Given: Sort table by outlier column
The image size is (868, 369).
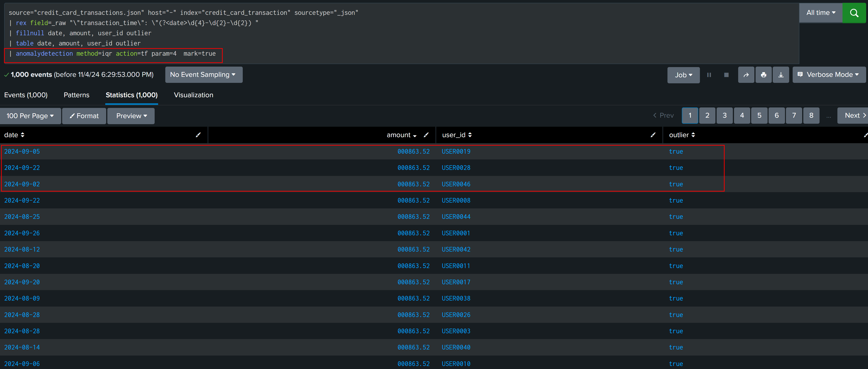Looking at the screenshot, I should coord(682,135).
